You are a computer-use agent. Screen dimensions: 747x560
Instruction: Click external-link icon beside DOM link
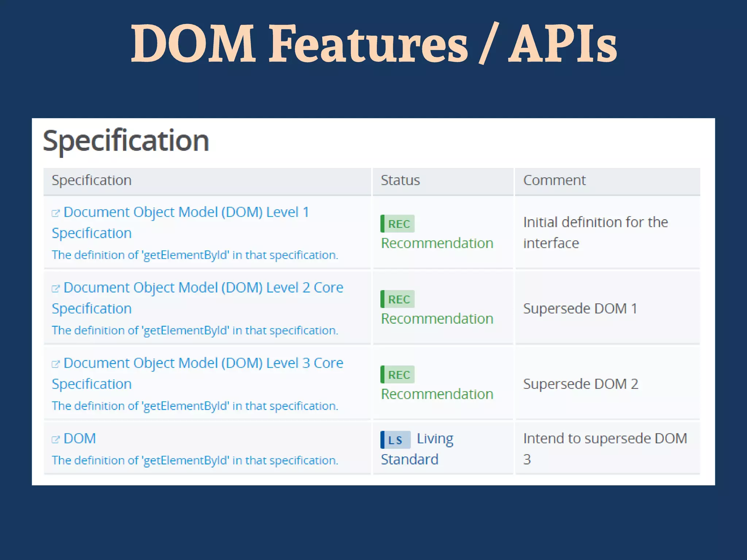coord(55,439)
